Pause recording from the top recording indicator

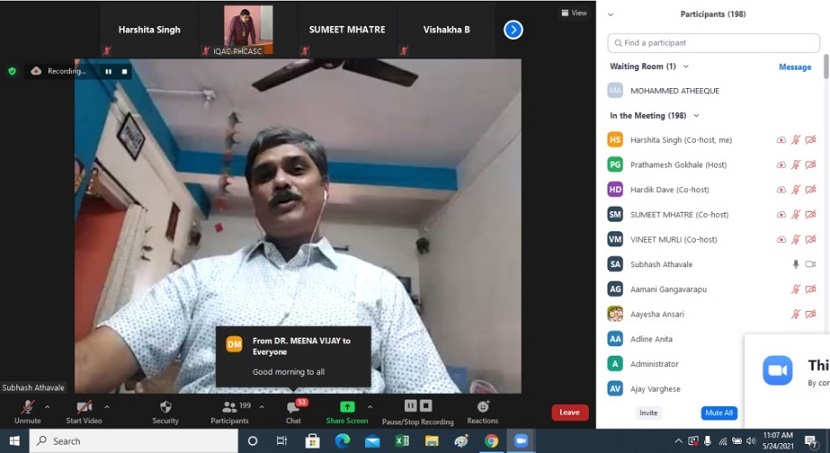pos(108,71)
